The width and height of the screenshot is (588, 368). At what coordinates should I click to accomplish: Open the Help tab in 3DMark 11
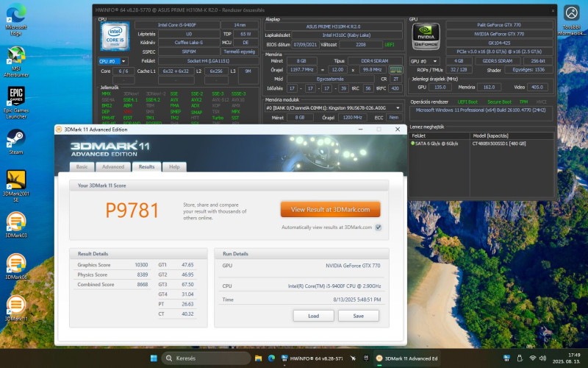(x=174, y=167)
